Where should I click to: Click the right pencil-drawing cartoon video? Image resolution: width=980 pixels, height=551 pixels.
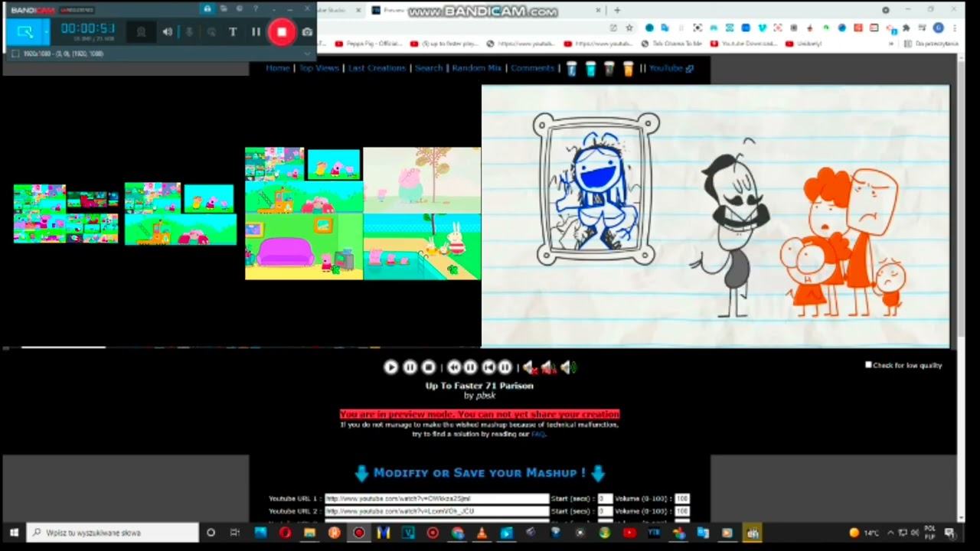click(715, 216)
